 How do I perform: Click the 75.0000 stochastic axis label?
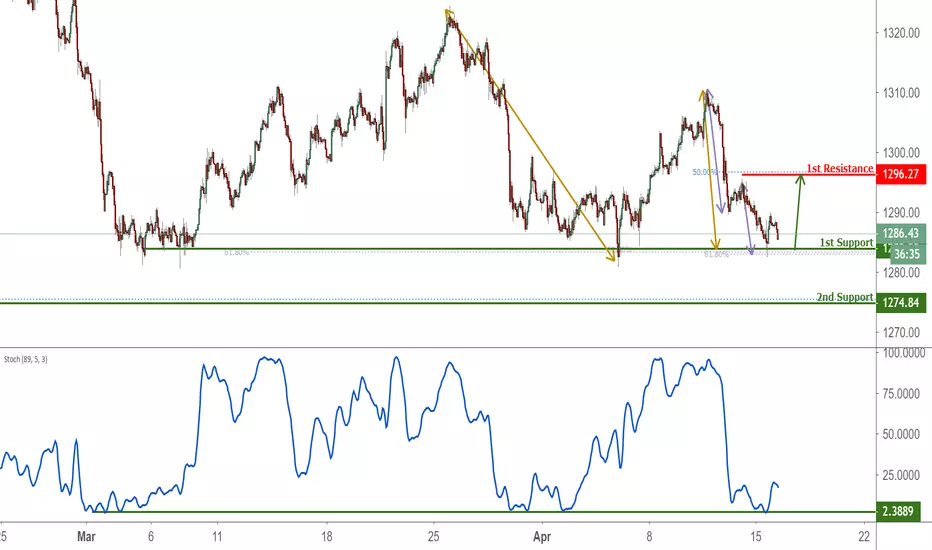click(901, 393)
